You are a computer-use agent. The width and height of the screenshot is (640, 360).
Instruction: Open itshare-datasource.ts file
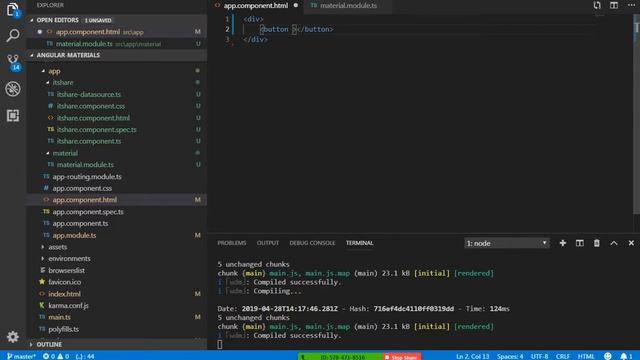89,94
